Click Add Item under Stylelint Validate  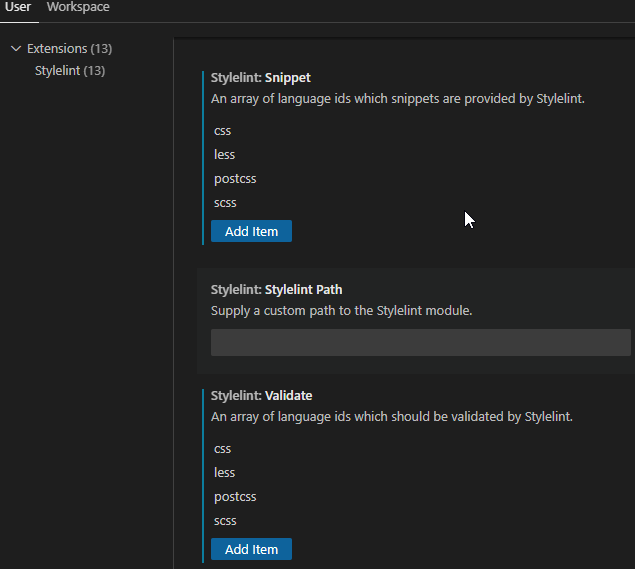pyautogui.click(x=251, y=549)
